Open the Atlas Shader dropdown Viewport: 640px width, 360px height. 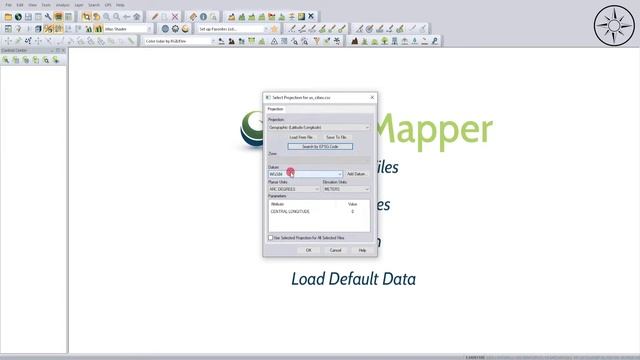click(x=128, y=29)
